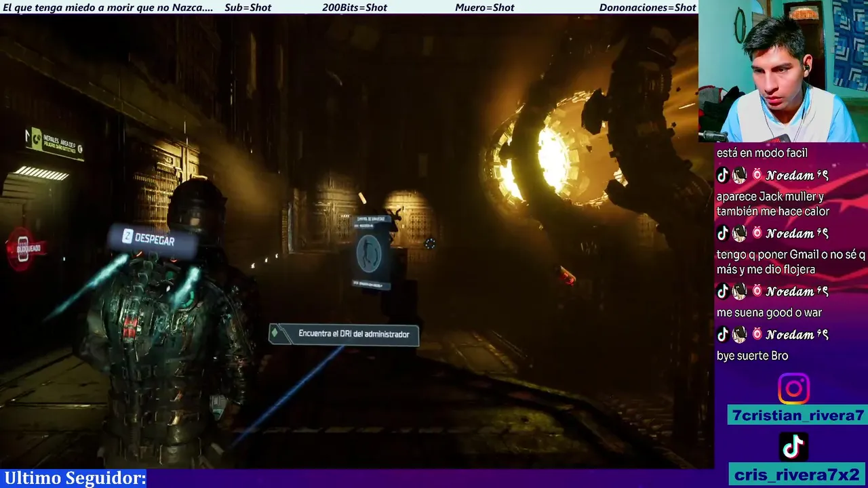868x488 pixels.
Task: Click the chat message 'aparece Jack muller y también'
Action: pos(773,204)
